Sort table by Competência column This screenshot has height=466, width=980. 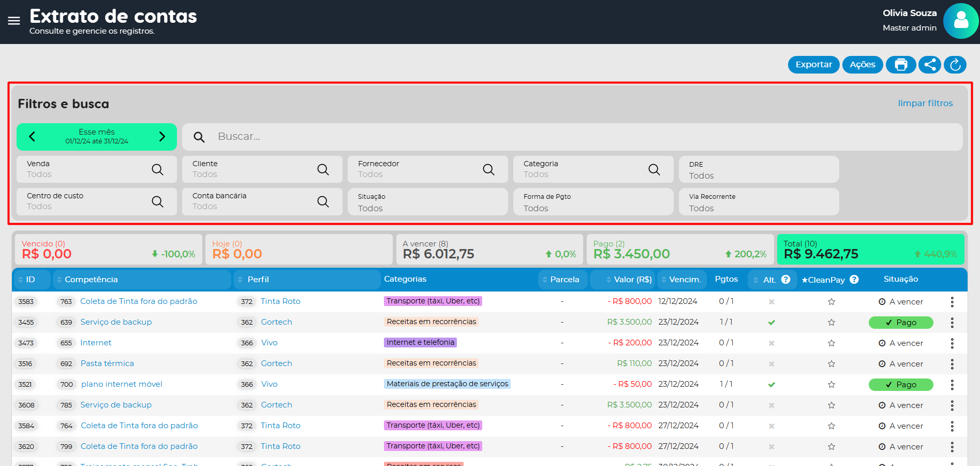coord(142,280)
